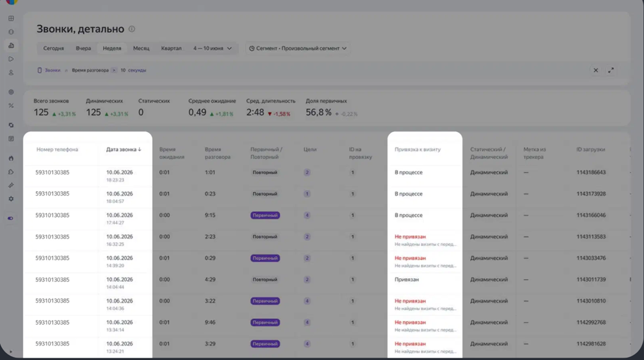Select the Сегодня period tab
Viewport: 644px width, 360px height.
[53, 48]
